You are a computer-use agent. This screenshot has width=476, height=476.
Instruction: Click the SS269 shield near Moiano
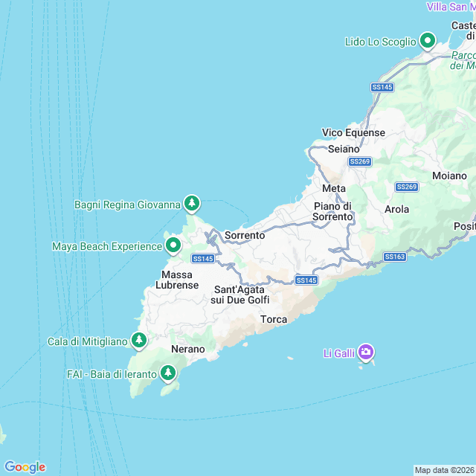coord(407,187)
